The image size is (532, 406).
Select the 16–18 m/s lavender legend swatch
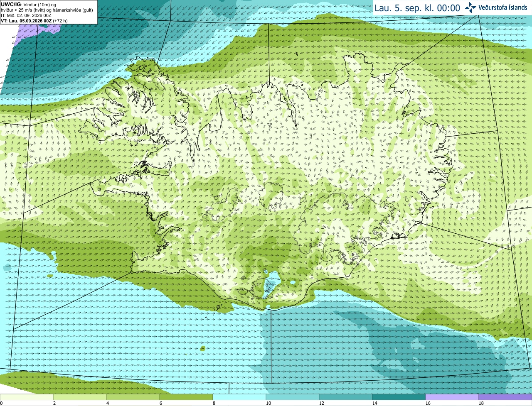point(452,397)
